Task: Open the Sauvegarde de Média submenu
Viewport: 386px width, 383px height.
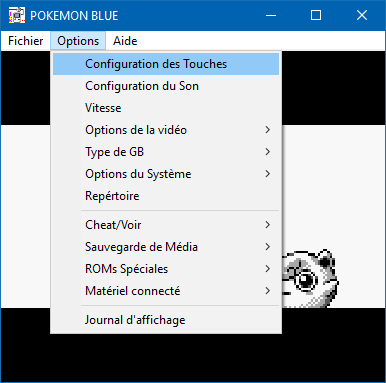Action: click(166, 247)
